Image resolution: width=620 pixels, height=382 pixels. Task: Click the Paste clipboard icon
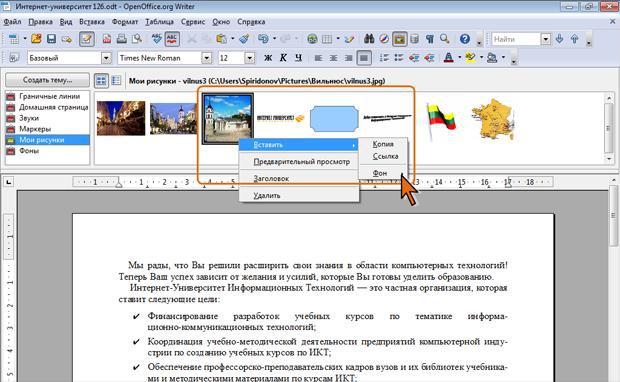[x=221, y=39]
